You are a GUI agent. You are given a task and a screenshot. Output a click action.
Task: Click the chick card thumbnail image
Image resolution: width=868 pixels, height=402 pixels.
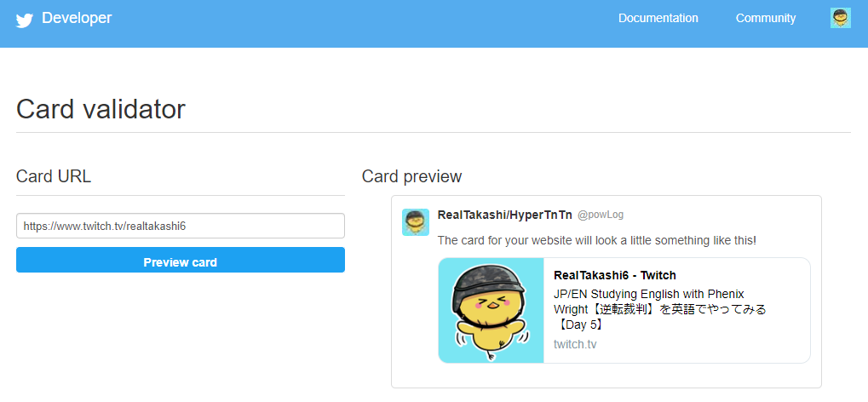pyautogui.click(x=491, y=310)
